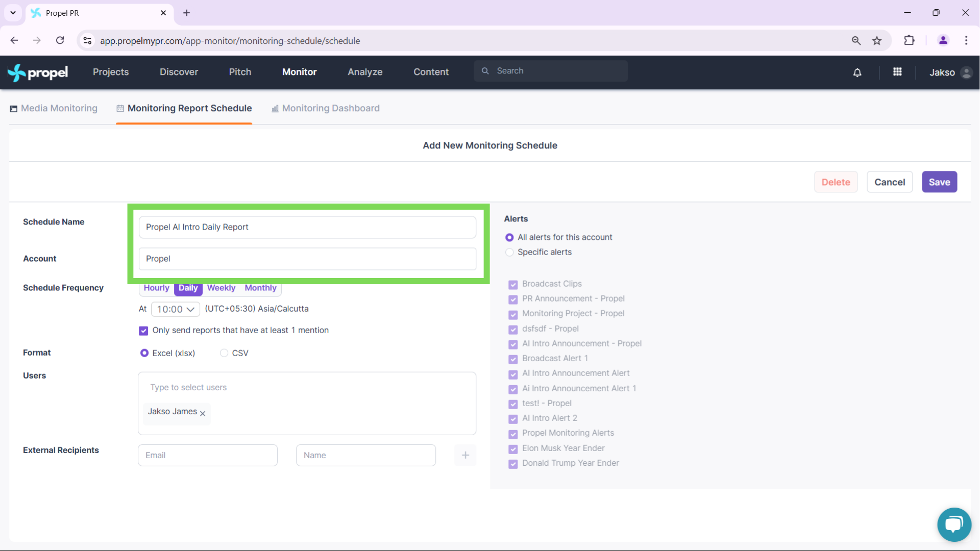Click the 'Type to select users' field
Image resolution: width=980 pixels, height=551 pixels.
click(x=307, y=388)
